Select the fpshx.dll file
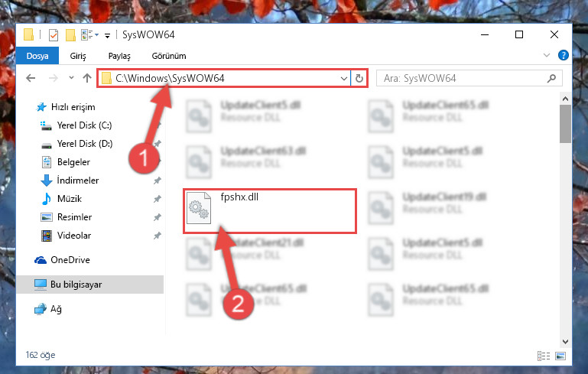 point(270,211)
